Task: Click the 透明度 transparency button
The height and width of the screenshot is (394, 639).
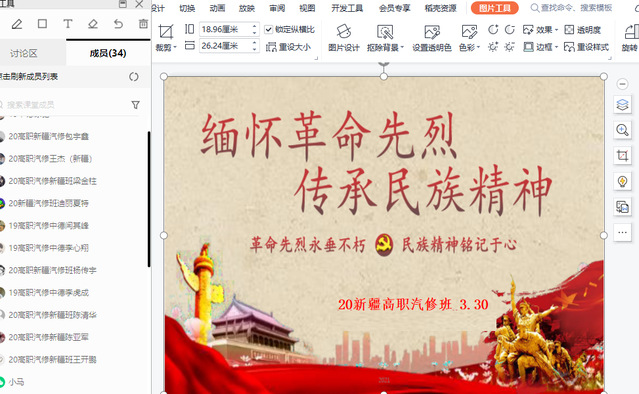Action: point(582,30)
